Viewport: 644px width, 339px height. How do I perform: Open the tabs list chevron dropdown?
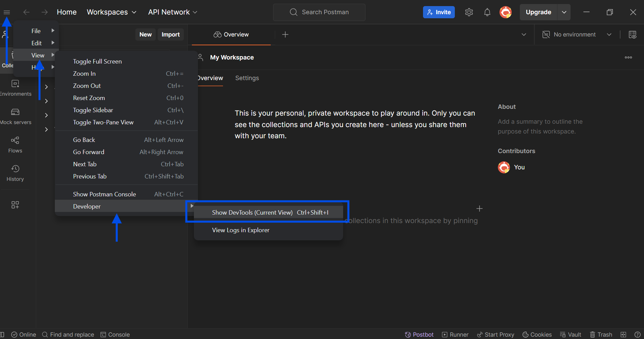[x=524, y=34]
